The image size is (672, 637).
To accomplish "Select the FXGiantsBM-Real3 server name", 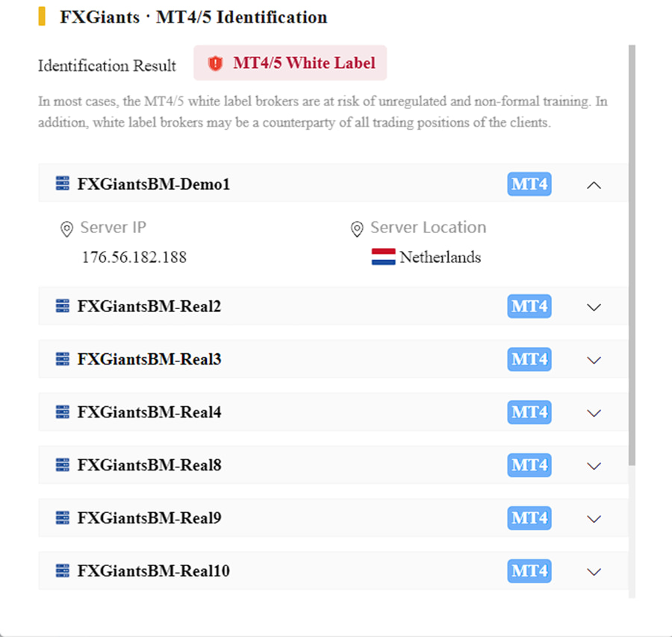I will coord(149,359).
